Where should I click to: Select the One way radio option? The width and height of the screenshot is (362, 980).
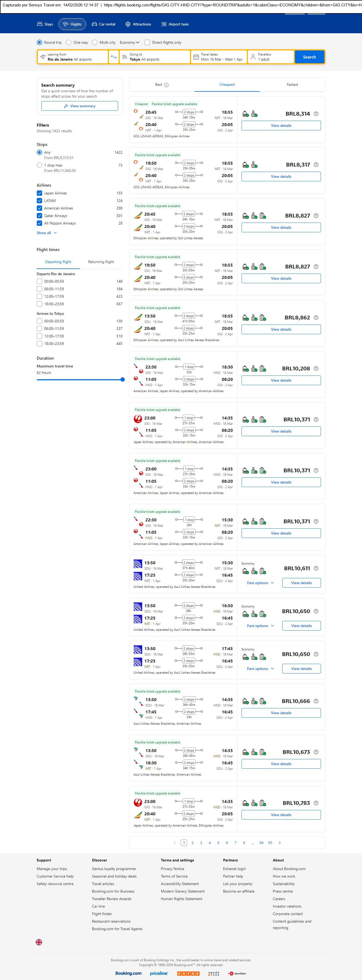(x=69, y=43)
